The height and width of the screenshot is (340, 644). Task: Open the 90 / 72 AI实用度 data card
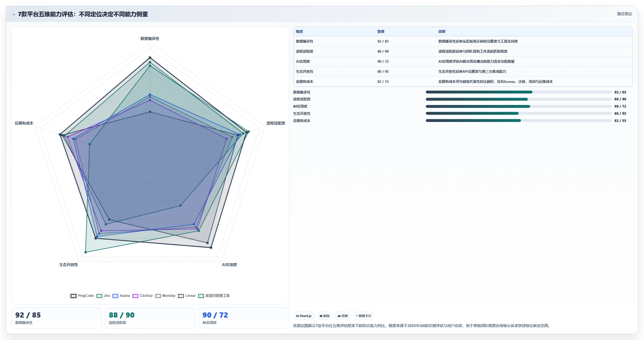pyautogui.click(x=244, y=318)
